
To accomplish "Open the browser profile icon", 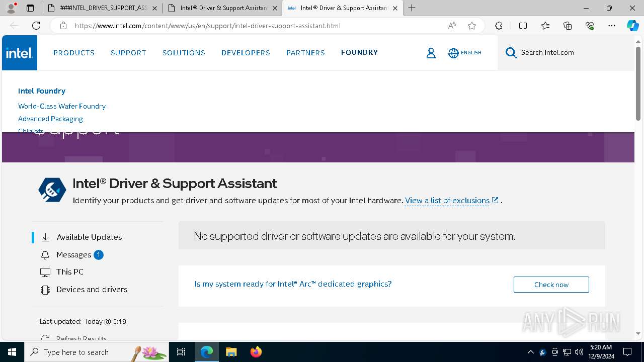I will click(11, 8).
